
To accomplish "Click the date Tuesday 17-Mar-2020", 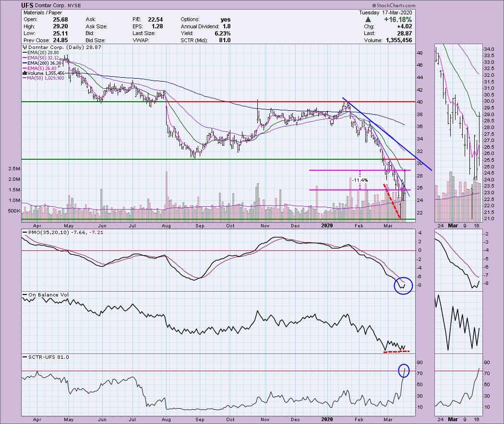I will [x=385, y=12].
